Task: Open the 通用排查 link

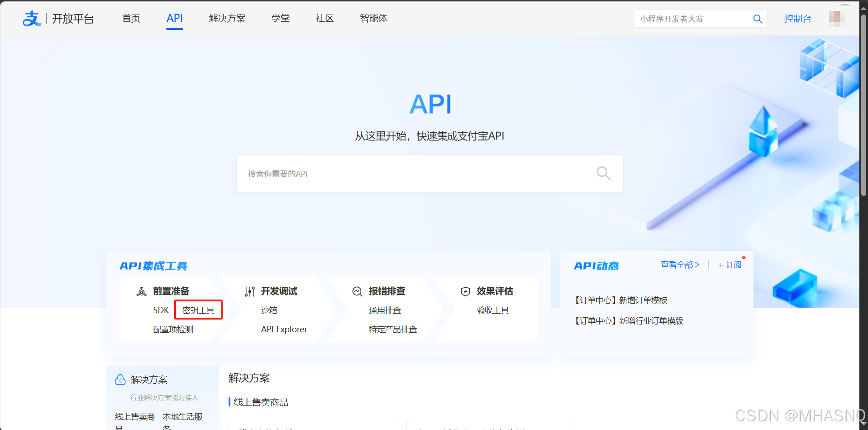Action: 384,310
